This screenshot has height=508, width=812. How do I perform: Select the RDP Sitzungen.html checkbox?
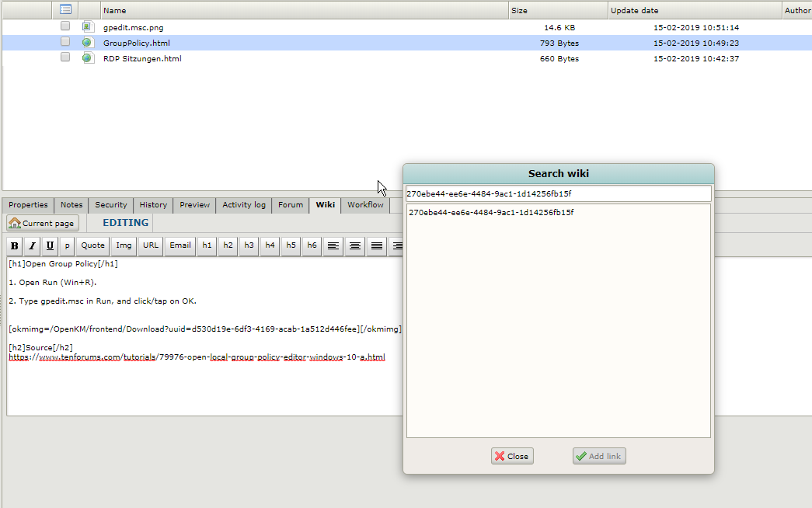(65, 57)
